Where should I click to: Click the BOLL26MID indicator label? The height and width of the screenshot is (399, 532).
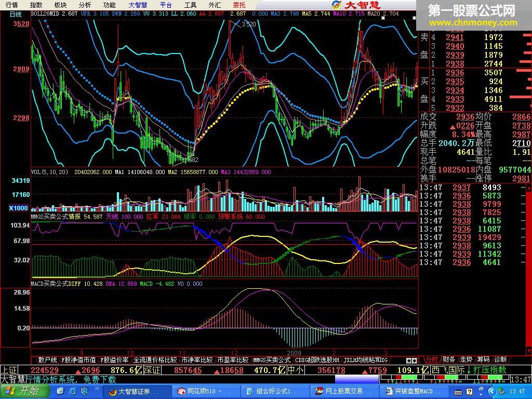tap(45, 14)
